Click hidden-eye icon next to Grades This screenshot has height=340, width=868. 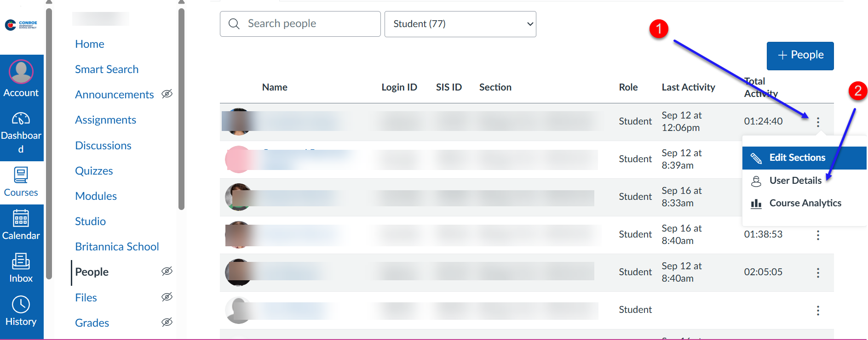pos(167,322)
